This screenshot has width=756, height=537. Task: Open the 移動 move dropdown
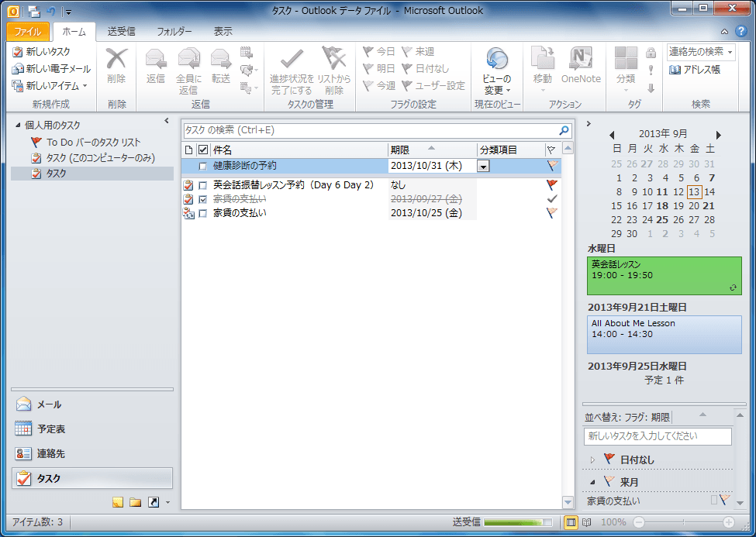point(543,70)
